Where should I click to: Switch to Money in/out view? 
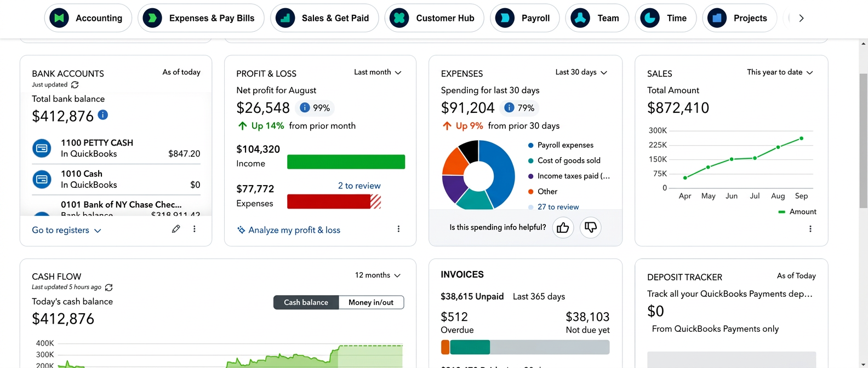(x=371, y=302)
